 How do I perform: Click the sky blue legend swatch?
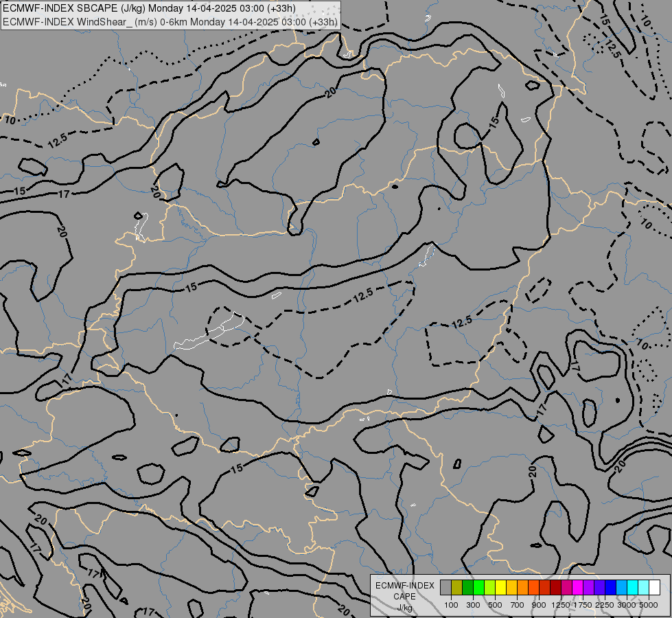[621, 587]
